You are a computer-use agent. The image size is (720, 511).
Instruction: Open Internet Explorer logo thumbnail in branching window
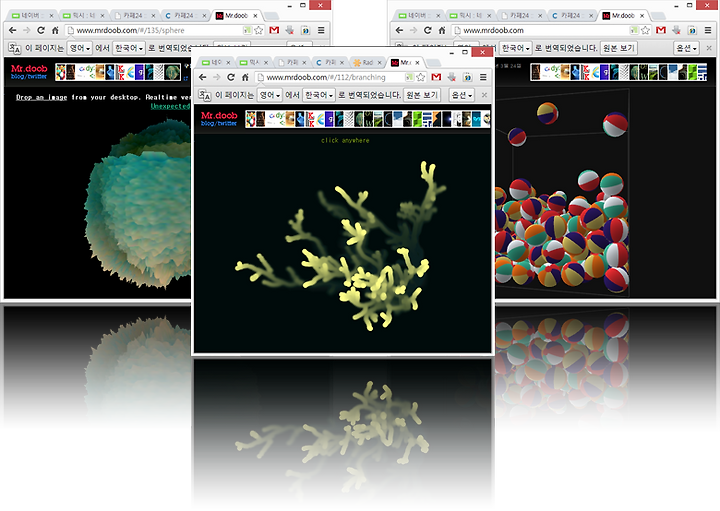pyautogui.click(x=320, y=119)
